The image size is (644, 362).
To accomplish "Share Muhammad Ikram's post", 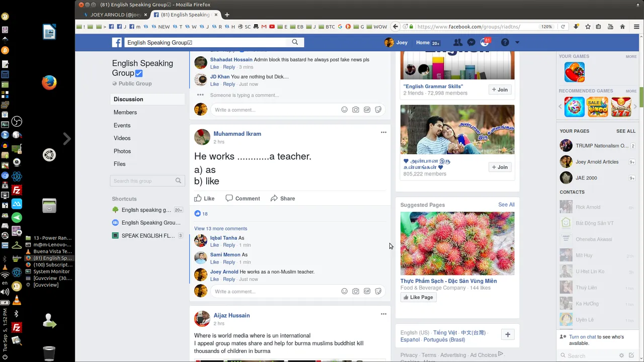I will [x=282, y=198].
